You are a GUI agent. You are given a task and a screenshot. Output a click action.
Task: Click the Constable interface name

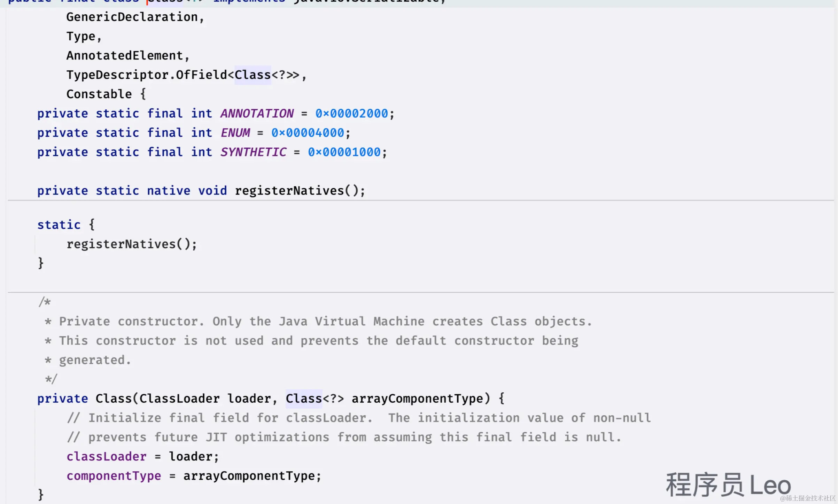(99, 94)
